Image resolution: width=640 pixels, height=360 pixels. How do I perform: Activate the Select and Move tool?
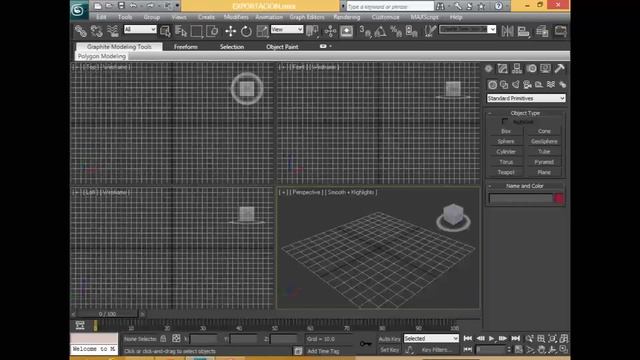point(230,31)
